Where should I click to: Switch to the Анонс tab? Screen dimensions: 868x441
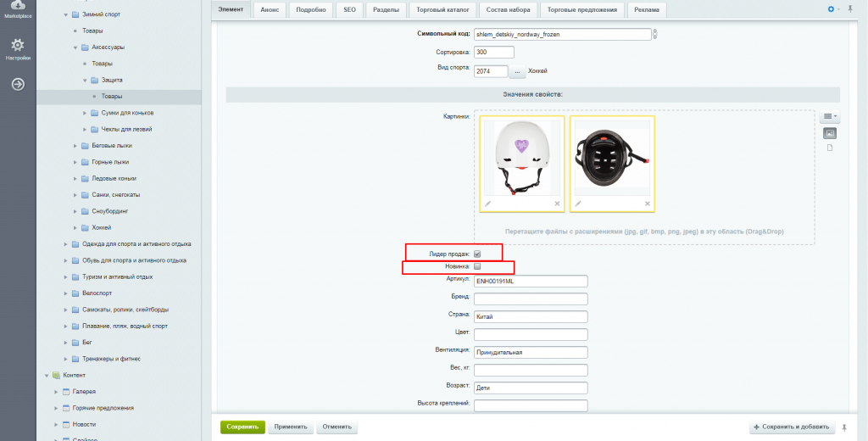270,10
